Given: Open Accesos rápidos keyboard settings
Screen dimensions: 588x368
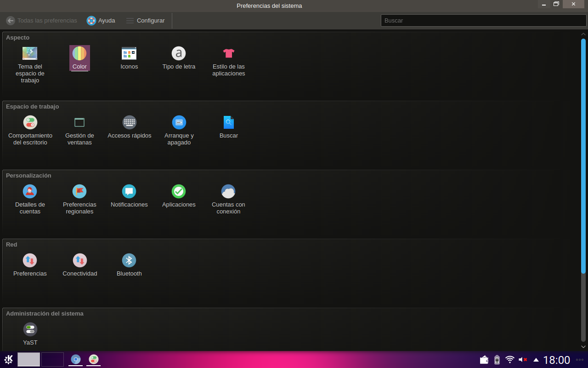Looking at the screenshot, I should pos(129,127).
